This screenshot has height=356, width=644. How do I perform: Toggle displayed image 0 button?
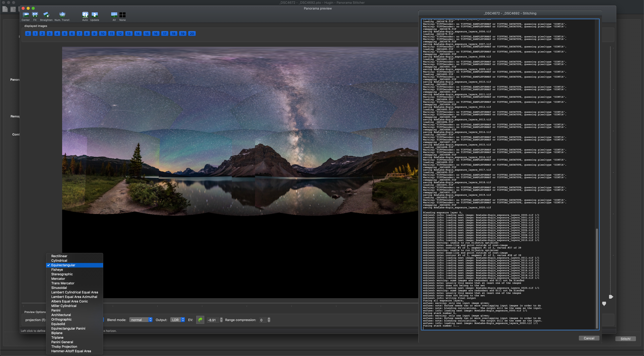click(x=28, y=33)
